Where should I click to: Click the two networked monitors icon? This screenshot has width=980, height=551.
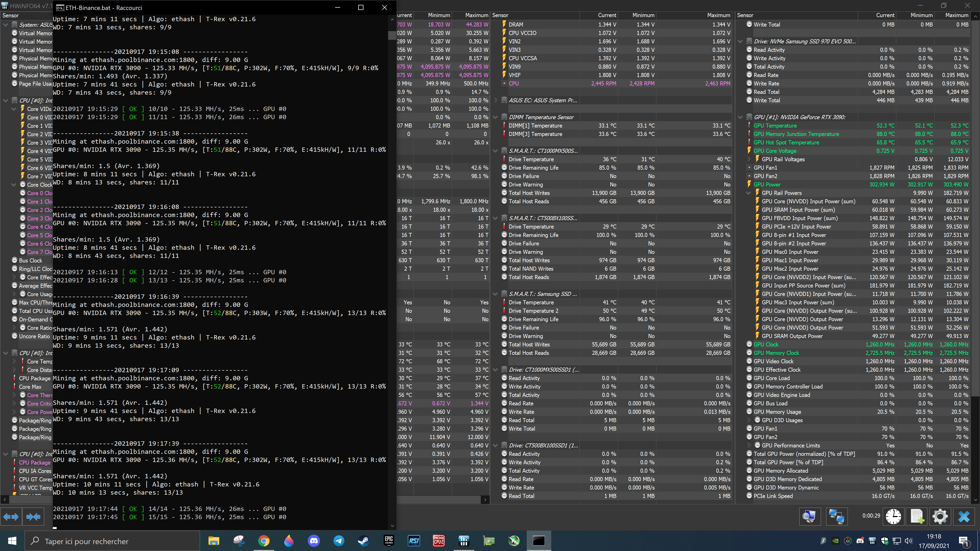(836, 516)
